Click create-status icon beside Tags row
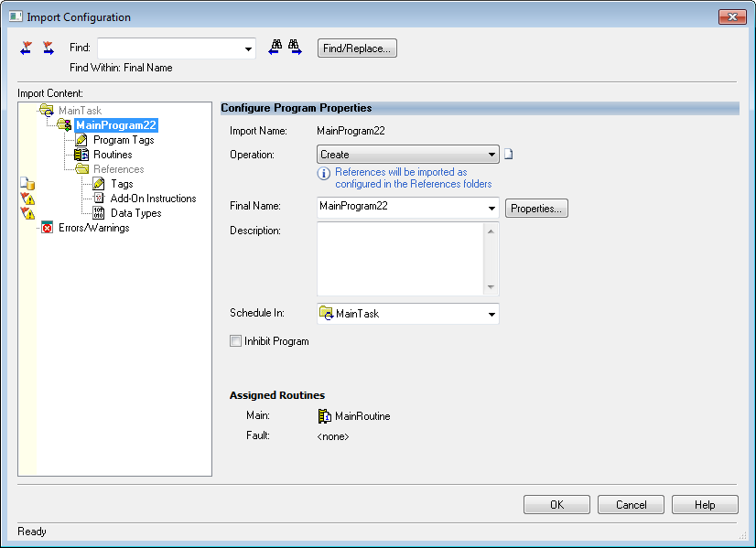 click(27, 184)
